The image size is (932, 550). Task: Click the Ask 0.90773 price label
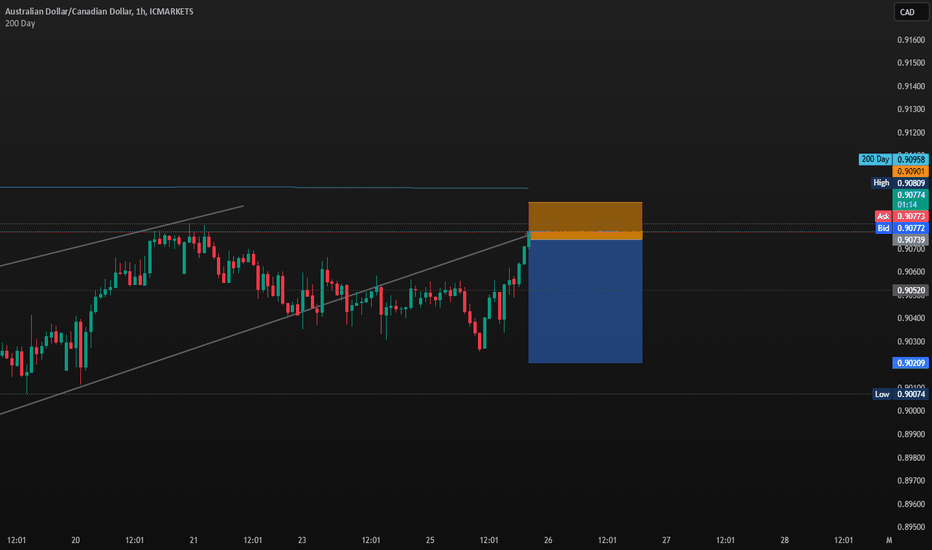(x=901, y=216)
